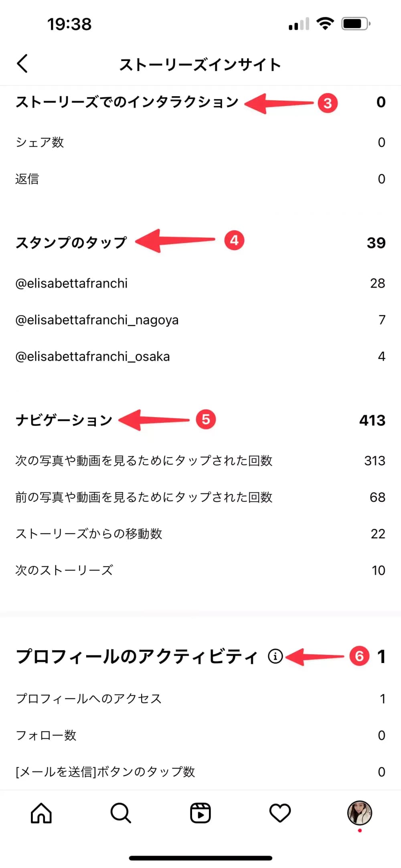The width and height of the screenshot is (401, 868).
Task: Open @elisabettafranchi_osaka mention entry
Action: click(x=92, y=357)
